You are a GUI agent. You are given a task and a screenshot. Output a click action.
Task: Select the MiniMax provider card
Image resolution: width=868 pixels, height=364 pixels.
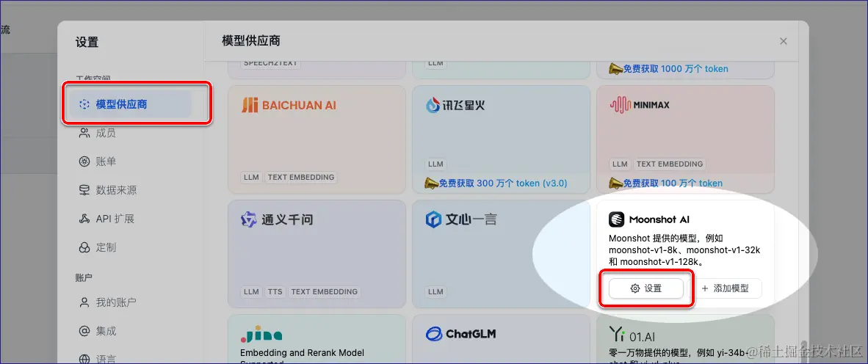[x=685, y=139]
